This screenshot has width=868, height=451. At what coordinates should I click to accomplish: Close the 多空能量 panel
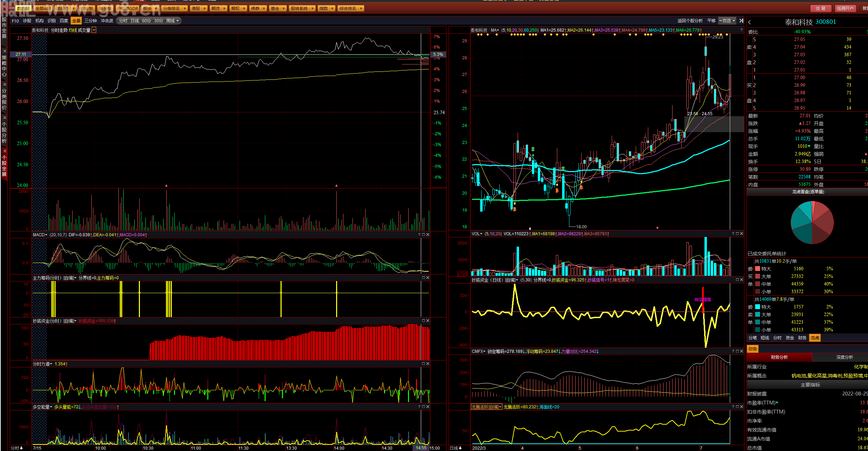click(428, 407)
